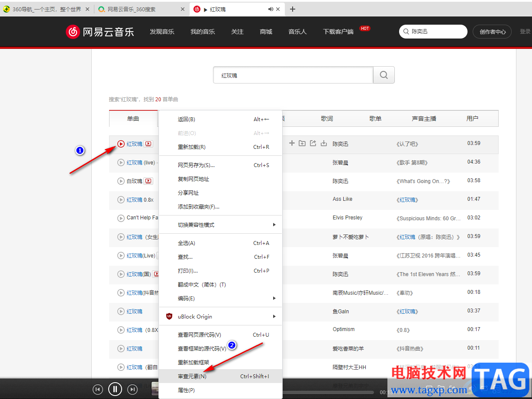The width and height of the screenshot is (532, 399).
Task: Play the 红玫瑰 track by 爱吃香菜的羊
Action: (121, 349)
